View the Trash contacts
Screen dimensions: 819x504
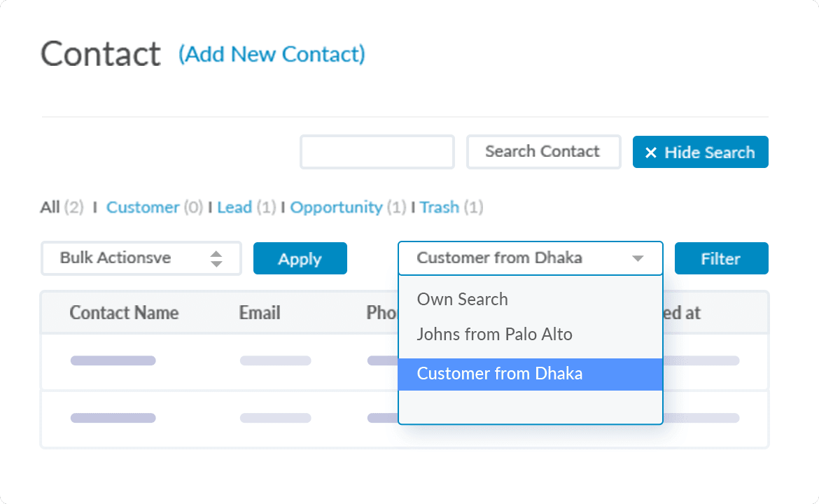point(440,207)
